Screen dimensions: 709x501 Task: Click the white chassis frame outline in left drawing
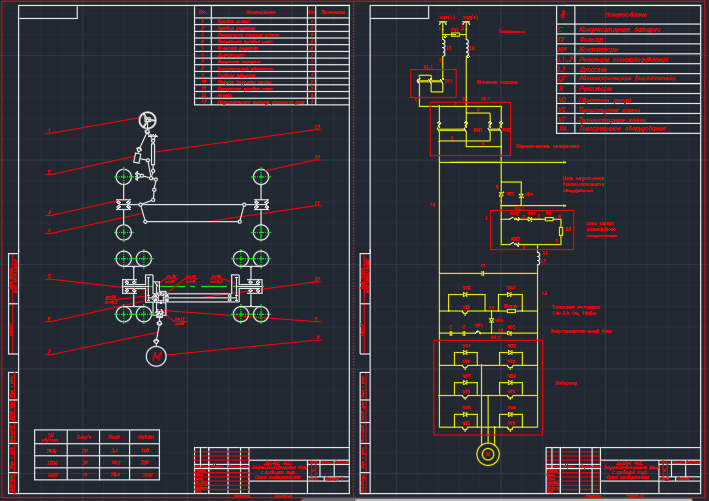point(193,213)
